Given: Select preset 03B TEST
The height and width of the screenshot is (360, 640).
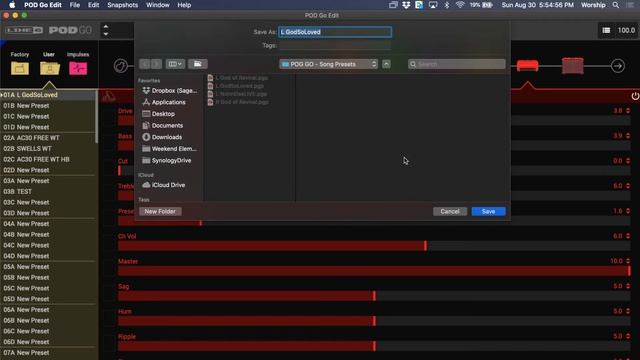Looking at the screenshot, I should pos(48,191).
